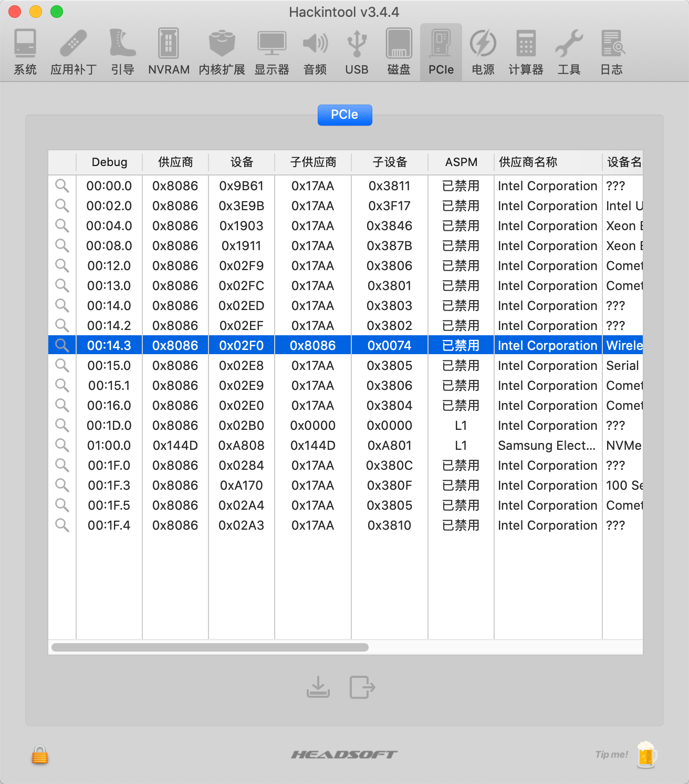Screen dimensions: 689x784
Task: Click the update PCI IDs download icon
Action: tap(318, 687)
